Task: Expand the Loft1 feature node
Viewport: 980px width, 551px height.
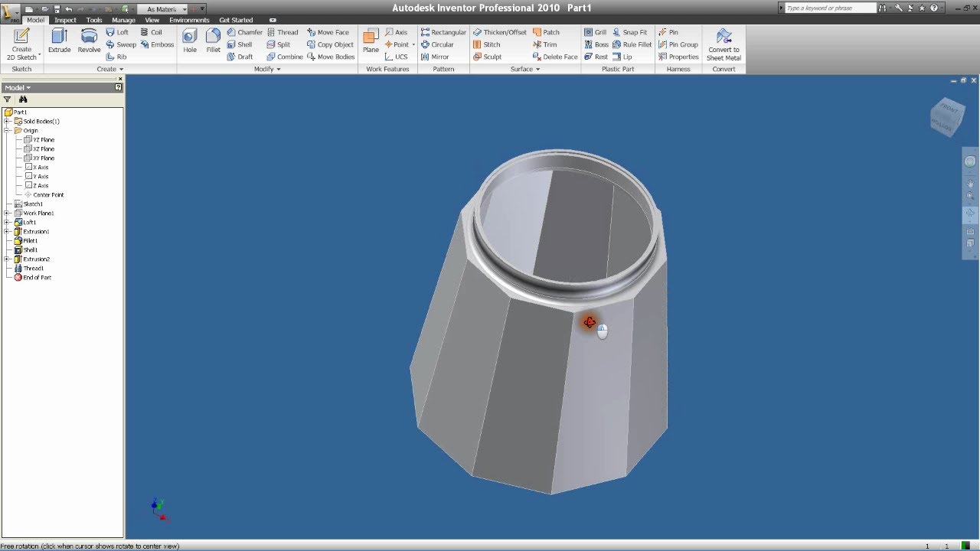Action: coord(7,223)
